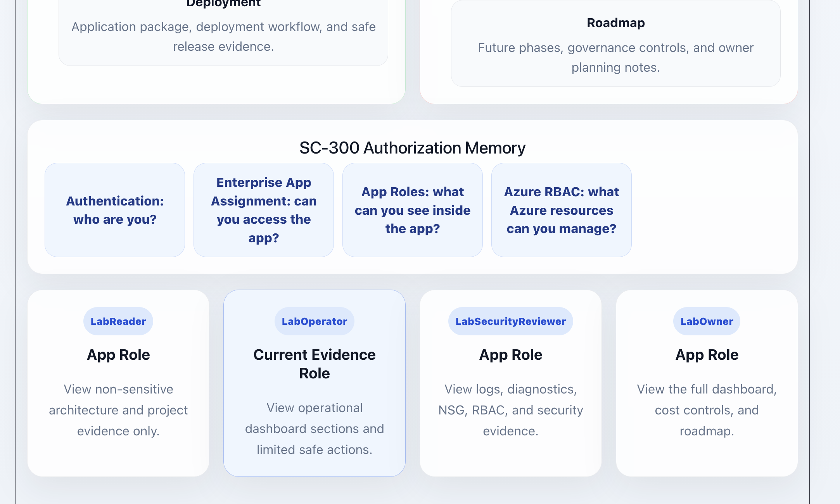Click the LabOperator badge

tap(315, 321)
